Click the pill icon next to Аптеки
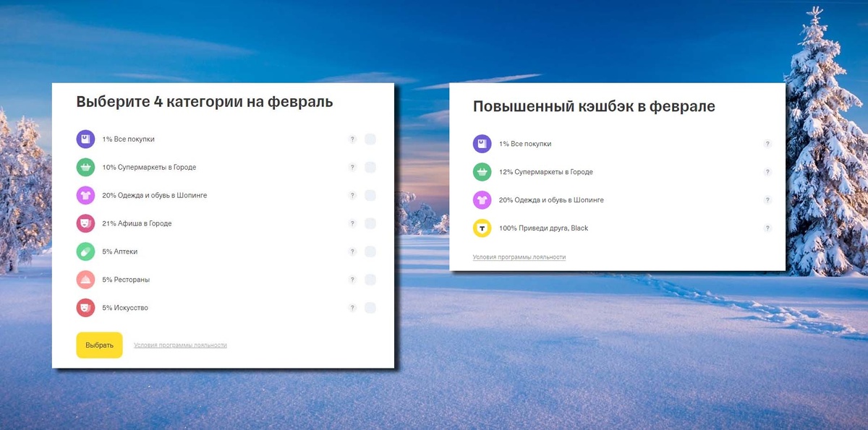The height and width of the screenshot is (430, 868). click(x=85, y=251)
